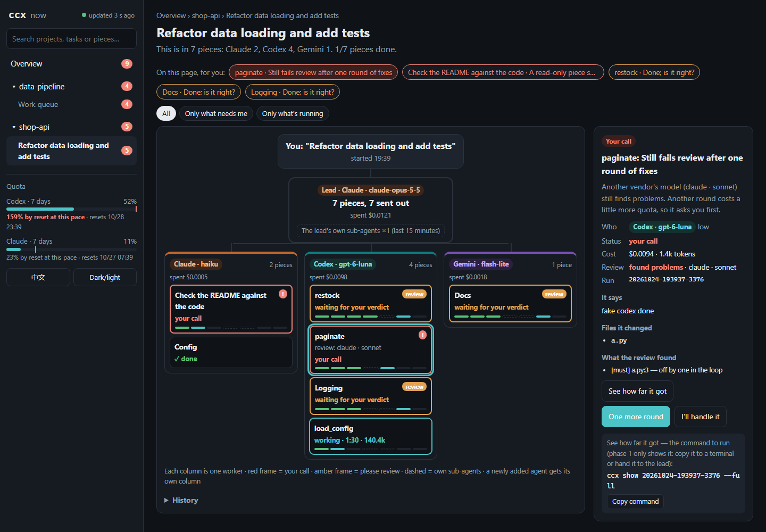Open the load_config working card
Viewport: 766px width, 532px height.
click(x=371, y=436)
